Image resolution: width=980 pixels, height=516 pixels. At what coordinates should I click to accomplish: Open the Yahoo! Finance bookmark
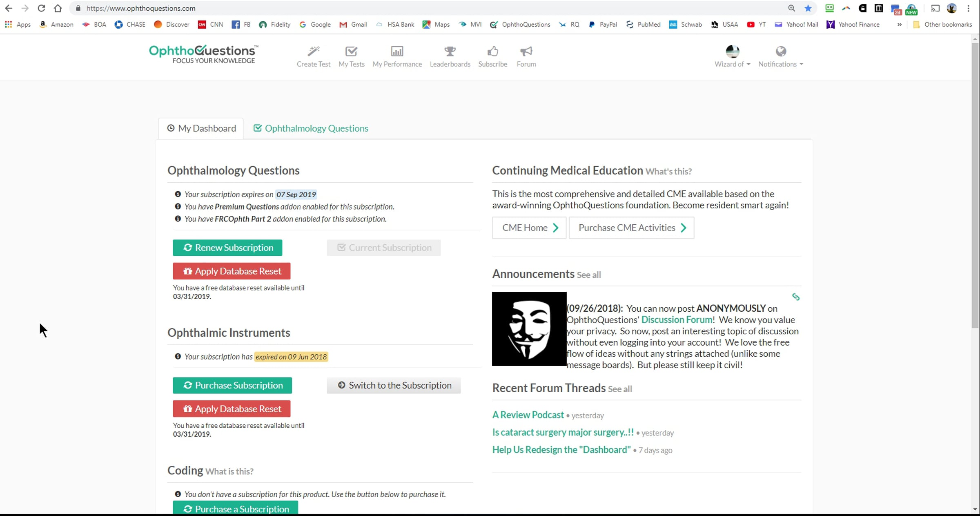coord(853,25)
